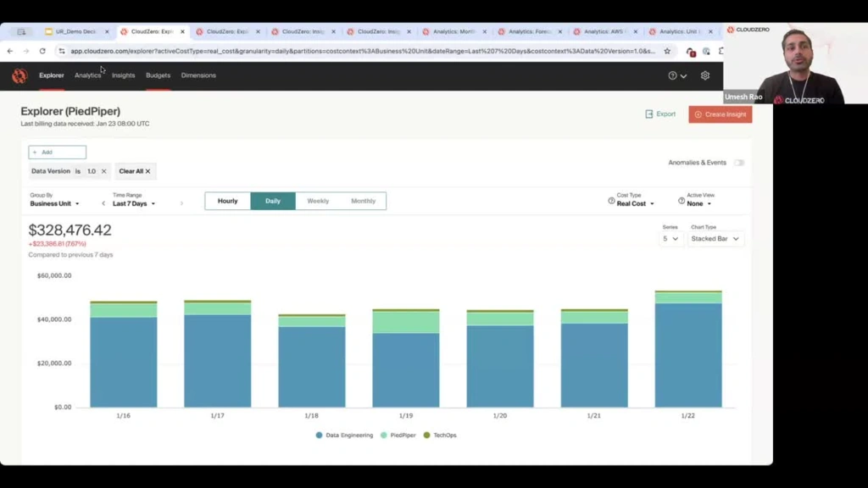The width and height of the screenshot is (868, 488).
Task: Close the Analytics: AWS tab
Action: 635,32
